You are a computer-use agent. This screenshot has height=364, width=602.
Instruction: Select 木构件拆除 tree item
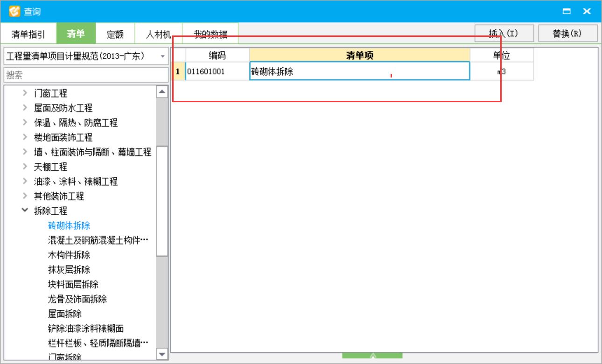69,255
